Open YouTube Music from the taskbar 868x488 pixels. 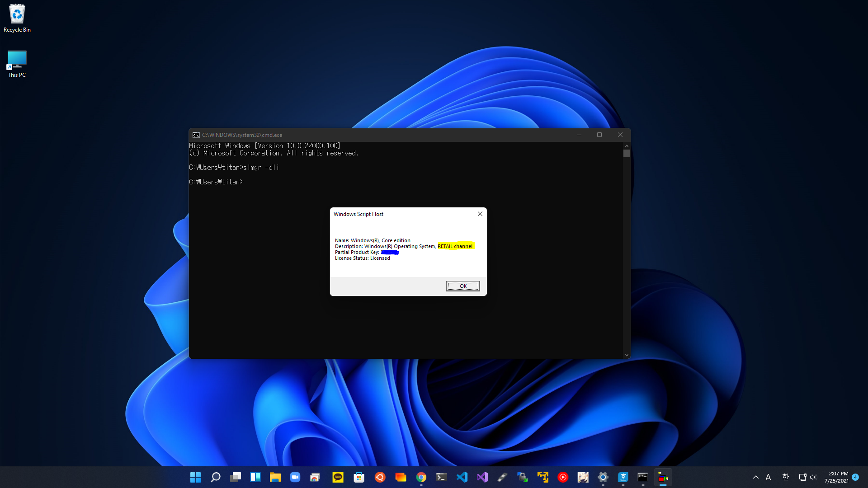coord(563,477)
